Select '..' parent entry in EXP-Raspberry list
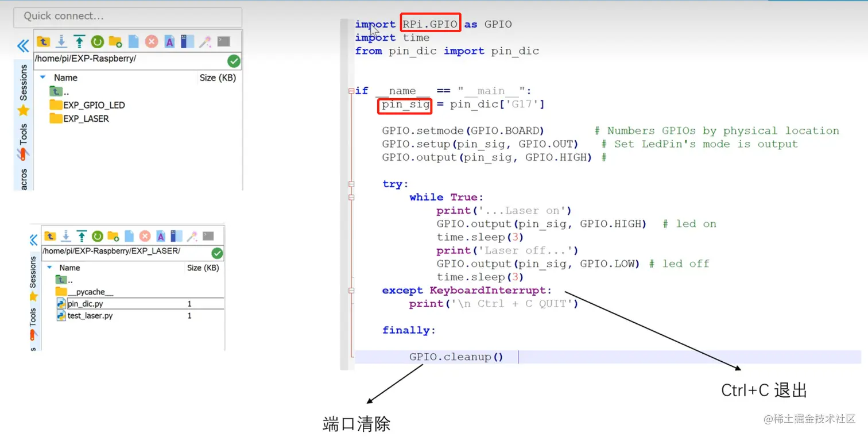This screenshot has height=437, width=868. pos(59,91)
